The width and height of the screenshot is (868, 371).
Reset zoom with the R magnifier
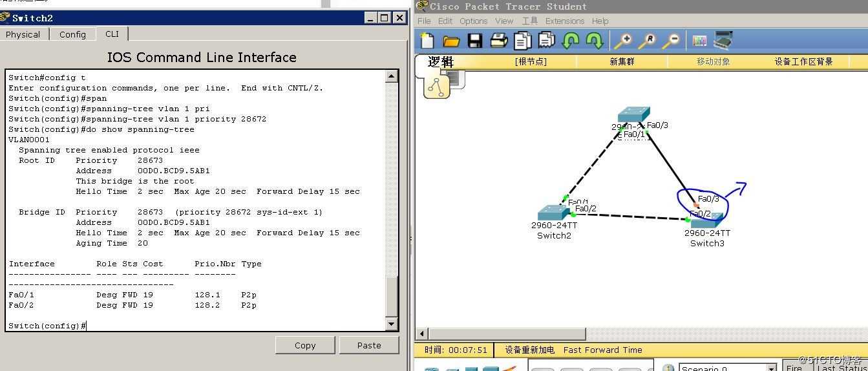click(x=647, y=41)
